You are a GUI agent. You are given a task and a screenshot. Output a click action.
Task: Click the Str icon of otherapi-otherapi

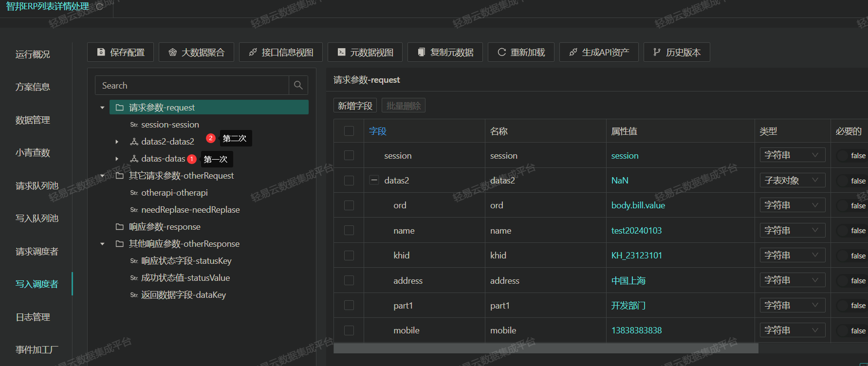point(134,193)
